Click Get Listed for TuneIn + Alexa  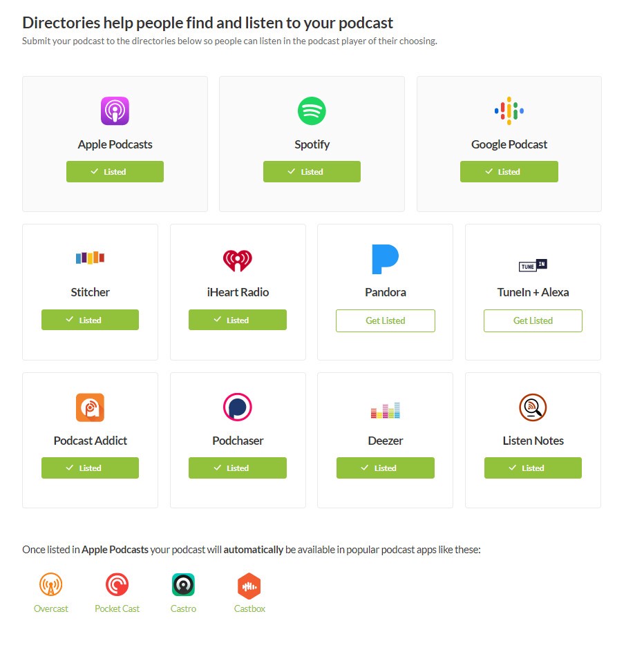click(533, 320)
